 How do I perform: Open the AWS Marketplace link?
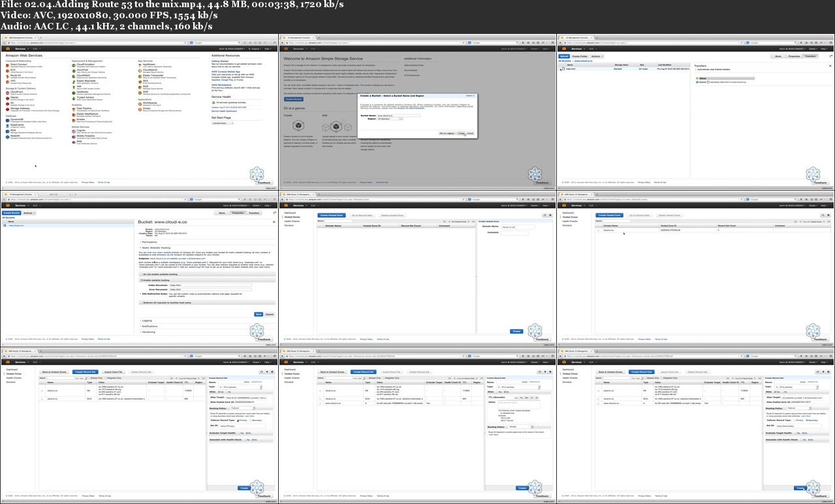tap(221, 85)
